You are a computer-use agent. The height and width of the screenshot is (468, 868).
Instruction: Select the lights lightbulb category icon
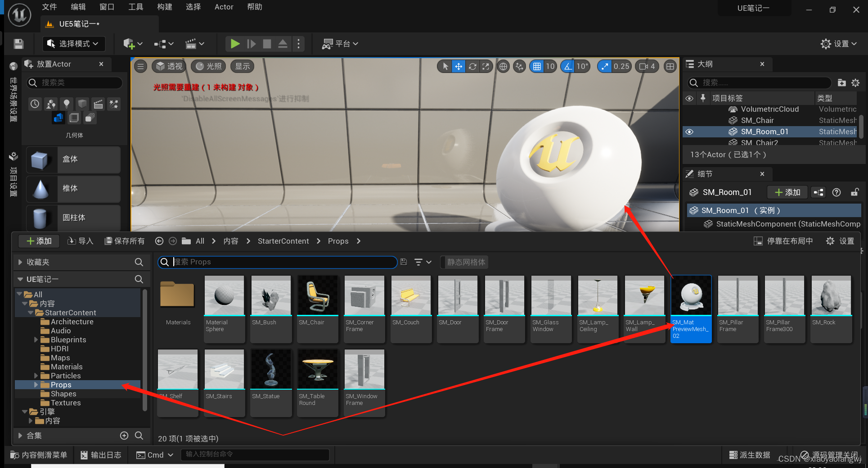coord(67,104)
